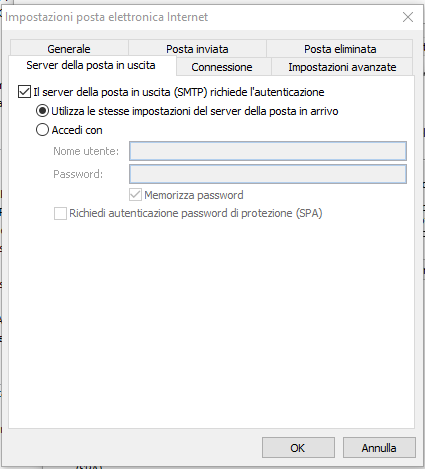
Task: Click the Nome utente text field
Action: pos(268,151)
